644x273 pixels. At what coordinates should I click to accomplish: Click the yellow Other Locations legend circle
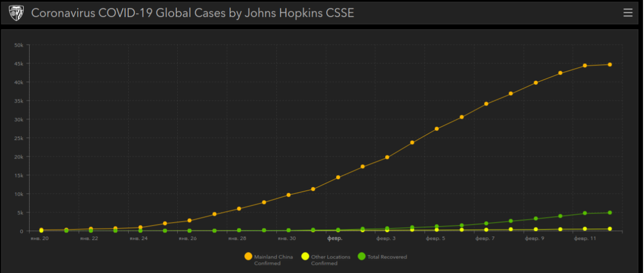[305, 256]
